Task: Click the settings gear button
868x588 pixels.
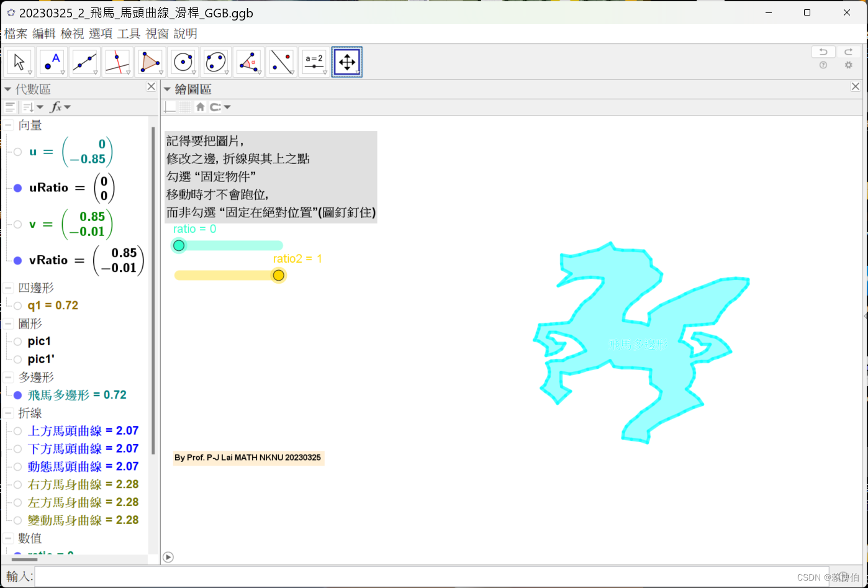Action: click(848, 65)
